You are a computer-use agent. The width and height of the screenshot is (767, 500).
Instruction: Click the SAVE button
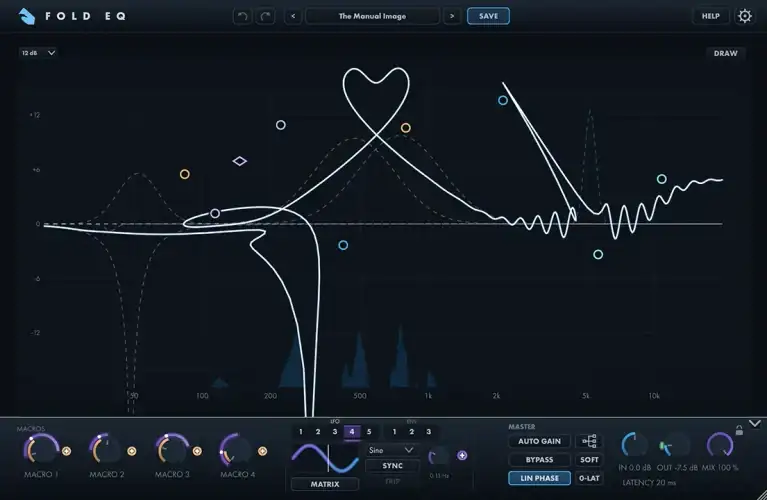[488, 16]
